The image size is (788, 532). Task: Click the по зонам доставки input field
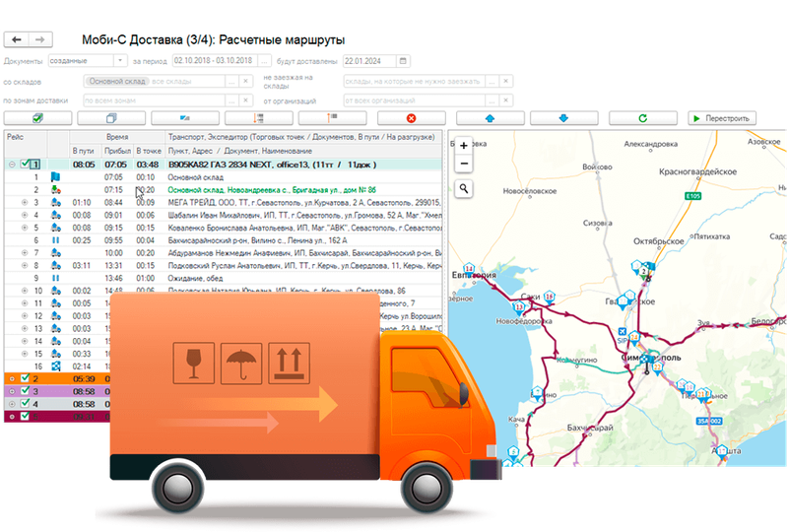[155, 100]
